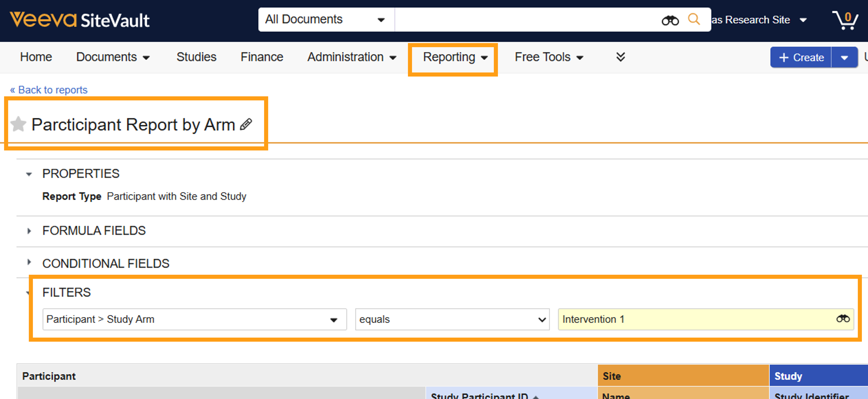
Task: Expand hidden tabs with double chevron icon
Action: pos(620,57)
